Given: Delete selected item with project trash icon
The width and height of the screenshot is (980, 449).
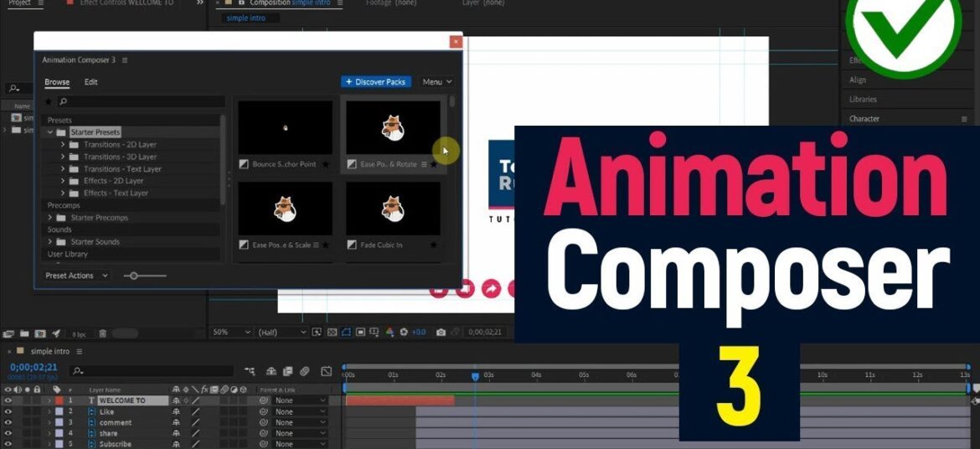Looking at the screenshot, I should pyautogui.click(x=103, y=334).
